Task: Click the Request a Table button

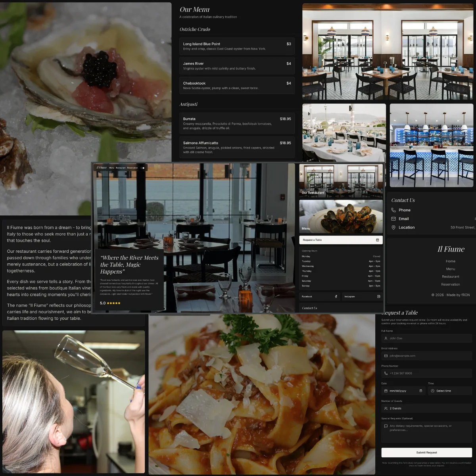Action: click(x=341, y=240)
